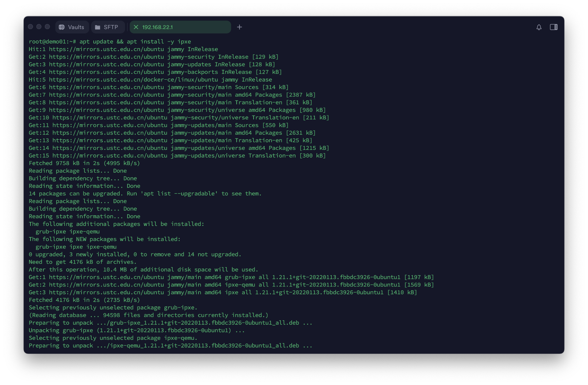Open the mirror URL on the Hit:1 line
The width and height of the screenshot is (588, 385).
pyautogui.click(x=106, y=49)
